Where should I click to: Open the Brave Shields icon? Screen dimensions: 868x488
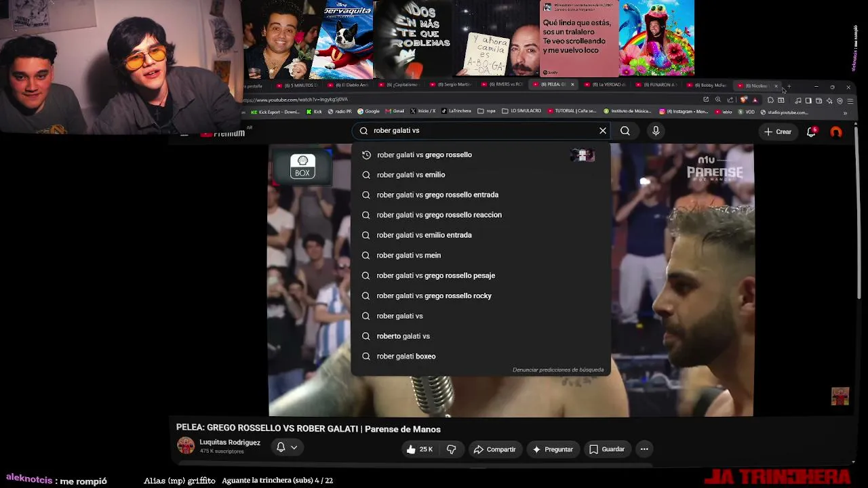pos(744,100)
